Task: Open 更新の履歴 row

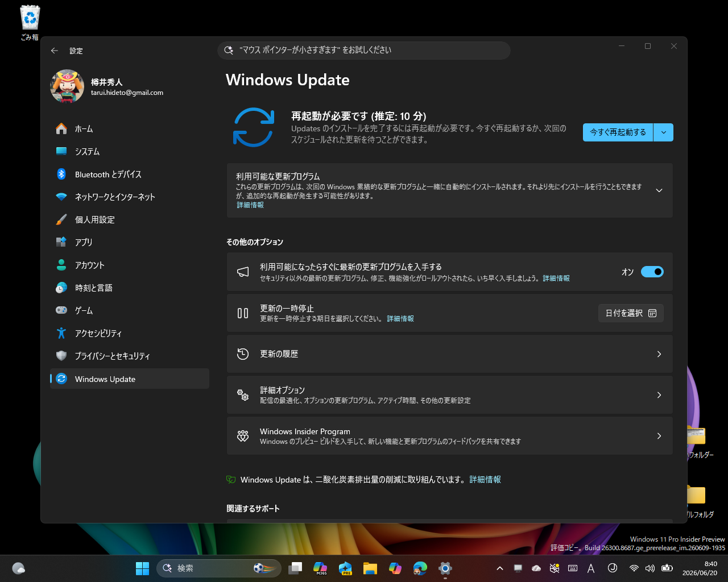Action: (449, 354)
